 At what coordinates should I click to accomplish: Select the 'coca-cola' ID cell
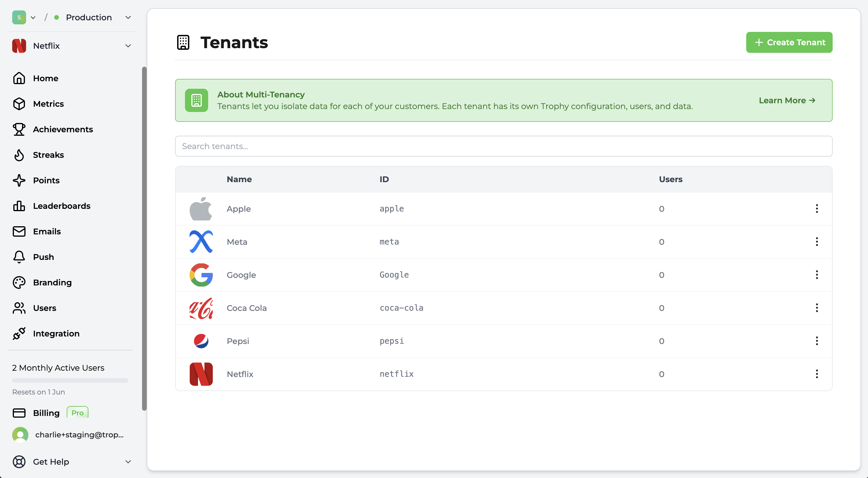point(402,308)
